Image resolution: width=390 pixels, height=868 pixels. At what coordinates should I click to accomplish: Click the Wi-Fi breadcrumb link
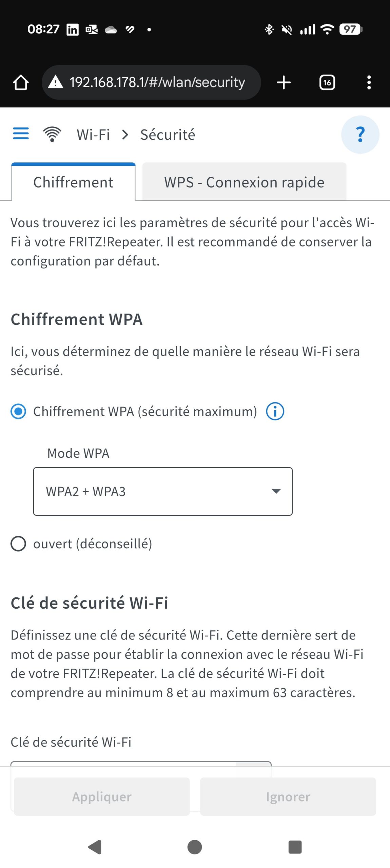tap(93, 135)
